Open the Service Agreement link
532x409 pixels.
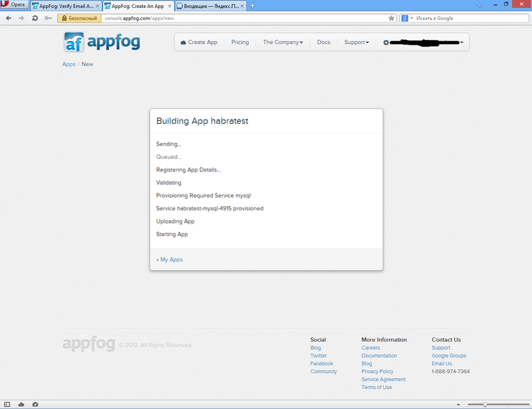384,379
